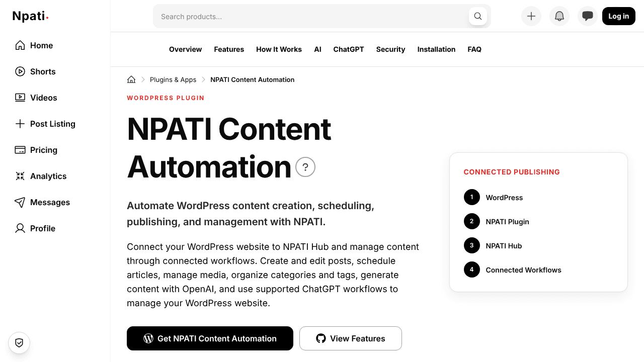Image resolution: width=644 pixels, height=362 pixels.
Task: Click the Home house icon in sidebar
Action: 20,45
